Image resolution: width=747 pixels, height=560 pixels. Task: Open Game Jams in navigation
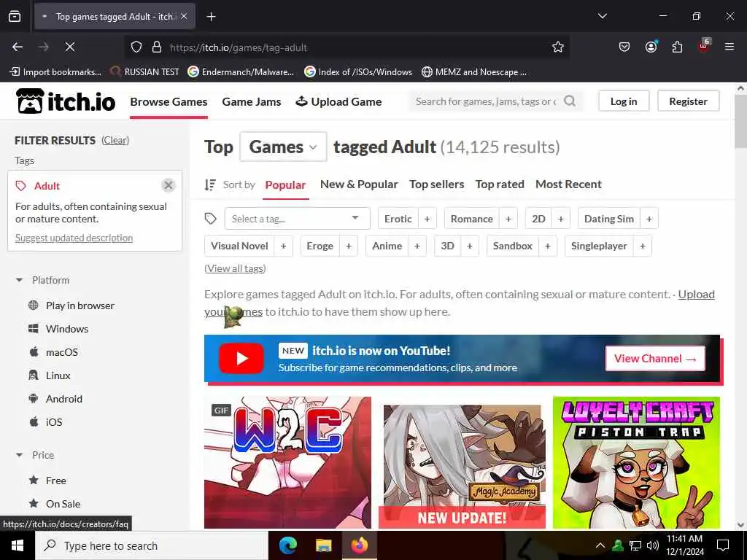[x=252, y=101]
